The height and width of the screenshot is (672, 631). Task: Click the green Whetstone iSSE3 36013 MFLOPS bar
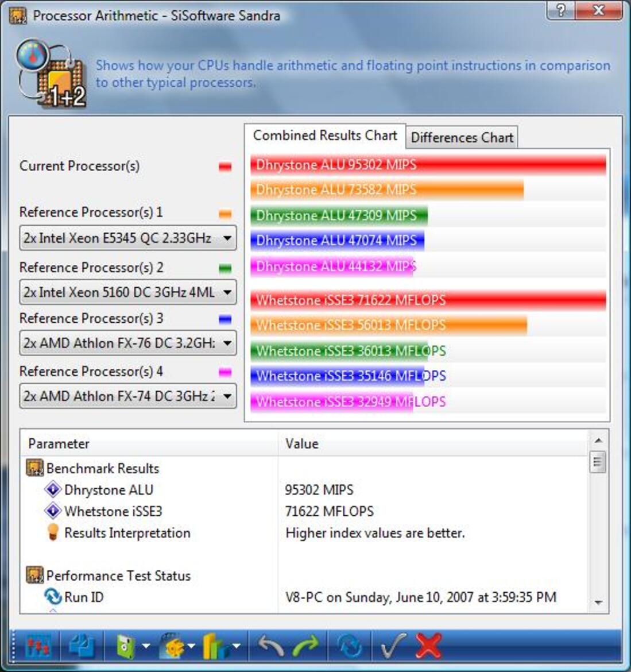point(339,351)
